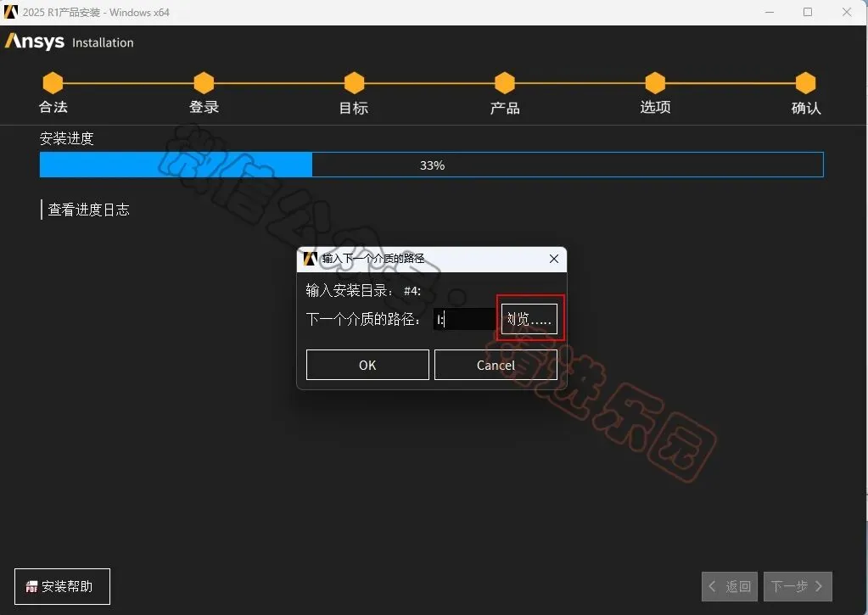This screenshot has width=868, height=615.
Task: Click the 目标 step hexagon
Action: [355, 83]
